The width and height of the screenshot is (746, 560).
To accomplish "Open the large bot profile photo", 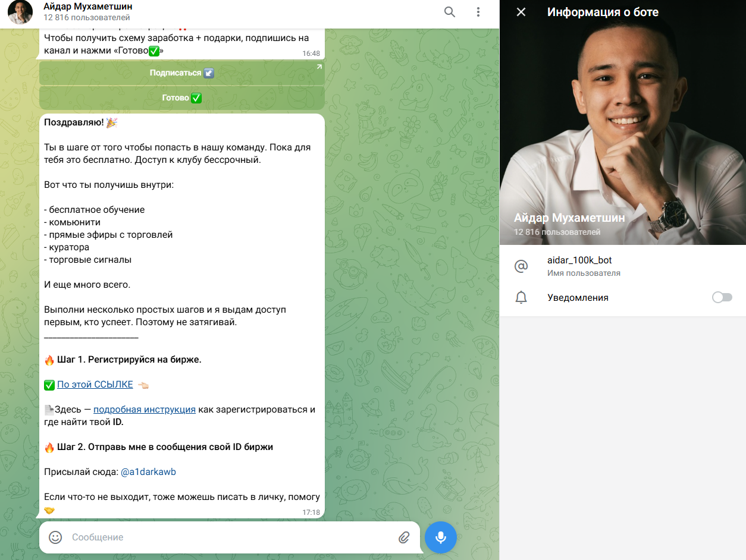I will pos(622,125).
